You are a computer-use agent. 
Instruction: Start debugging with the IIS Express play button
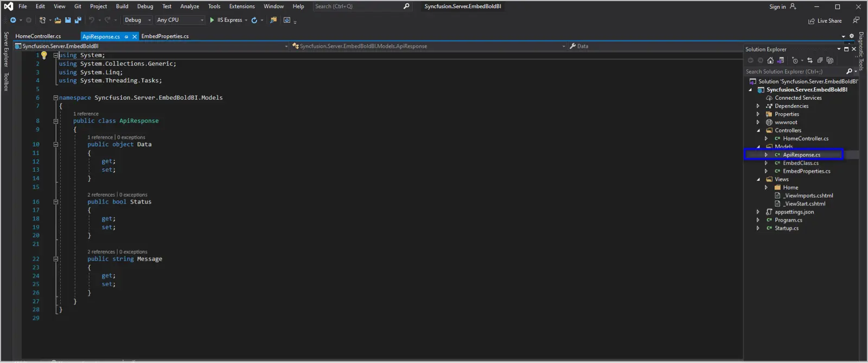click(212, 20)
